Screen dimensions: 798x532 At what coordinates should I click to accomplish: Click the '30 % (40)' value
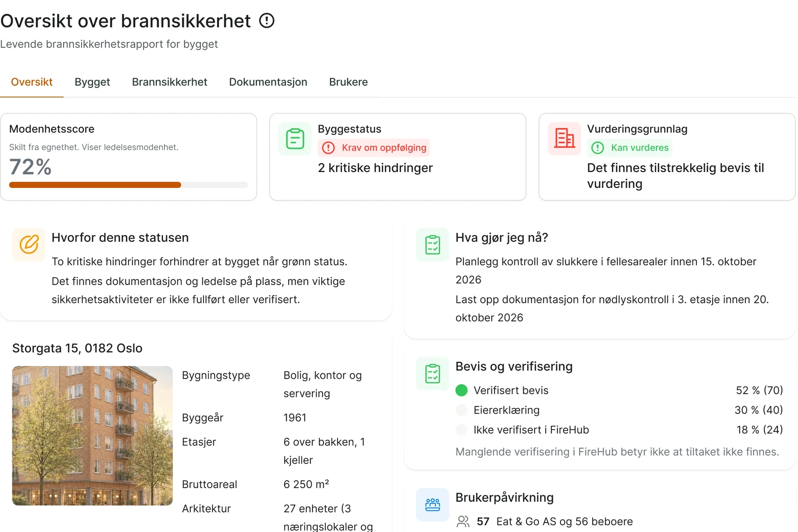coord(759,410)
